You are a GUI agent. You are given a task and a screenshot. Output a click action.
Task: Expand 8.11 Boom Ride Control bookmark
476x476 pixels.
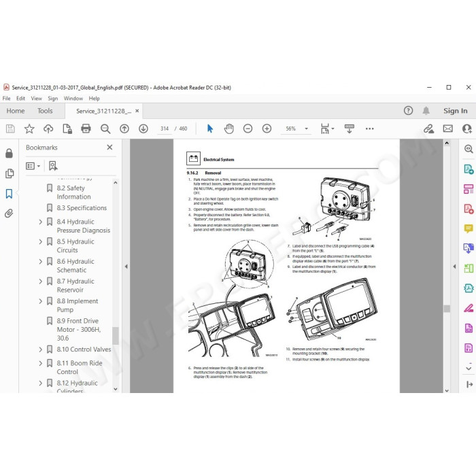pyautogui.click(x=40, y=363)
